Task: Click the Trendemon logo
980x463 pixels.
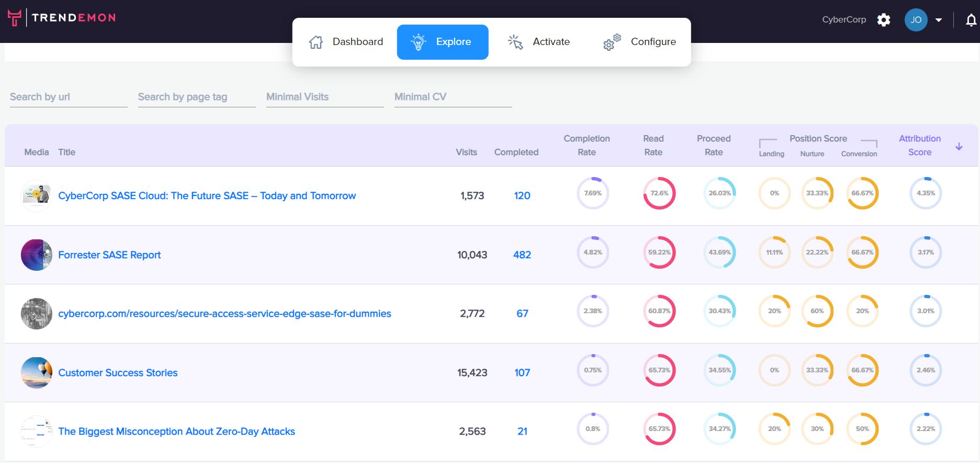Action: (x=62, y=18)
